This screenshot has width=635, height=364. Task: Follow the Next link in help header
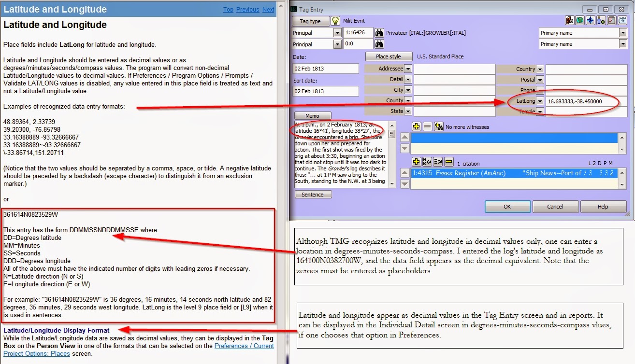coord(268,9)
